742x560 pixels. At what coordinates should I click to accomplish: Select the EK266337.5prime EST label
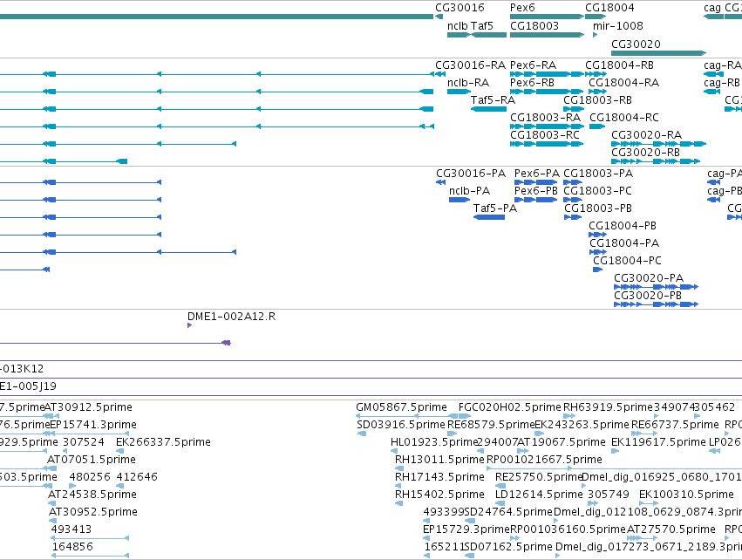coord(163,441)
